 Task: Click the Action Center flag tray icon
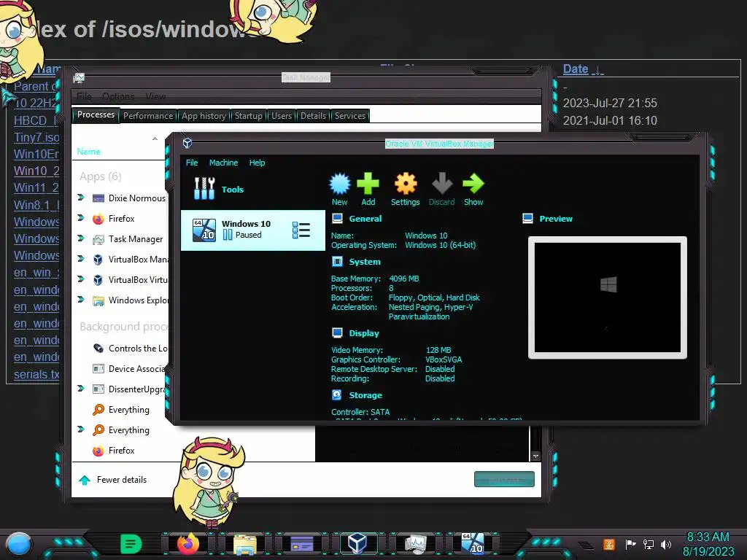[x=630, y=544]
